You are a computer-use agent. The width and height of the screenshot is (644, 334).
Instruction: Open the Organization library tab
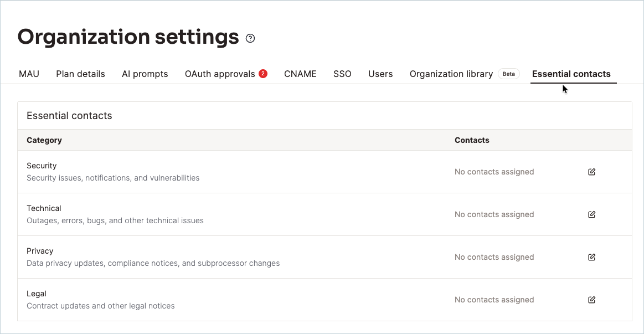coord(451,74)
